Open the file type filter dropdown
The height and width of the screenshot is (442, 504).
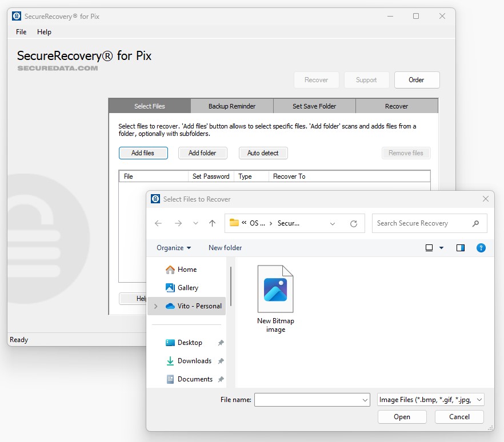(429, 400)
